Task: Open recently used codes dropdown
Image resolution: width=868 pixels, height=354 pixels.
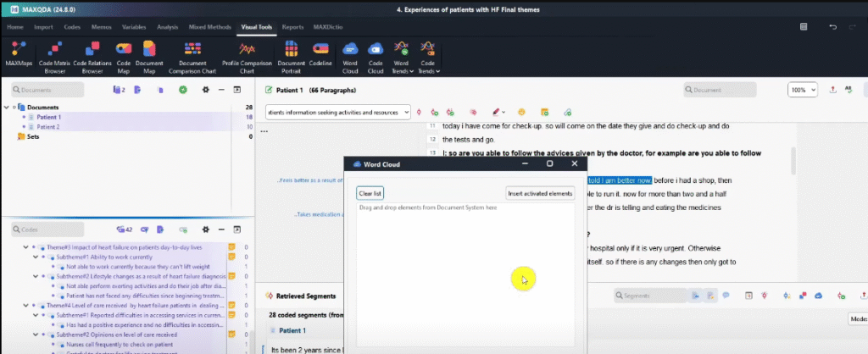Action: coord(405,113)
